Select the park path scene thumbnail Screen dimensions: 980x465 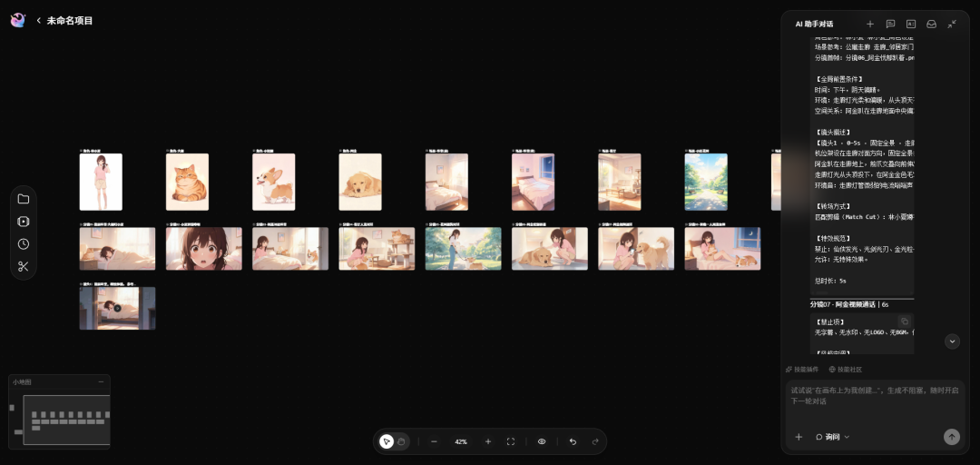pos(706,182)
